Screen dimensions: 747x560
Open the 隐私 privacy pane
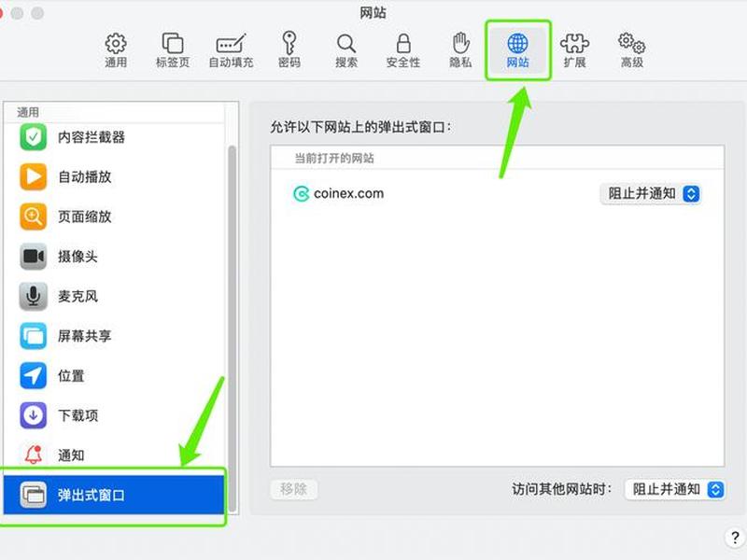460,50
